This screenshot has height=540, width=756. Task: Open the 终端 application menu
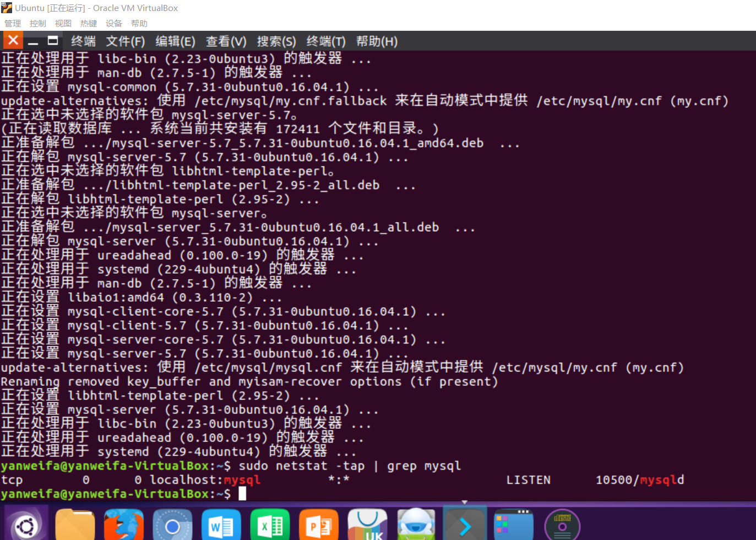coord(84,41)
